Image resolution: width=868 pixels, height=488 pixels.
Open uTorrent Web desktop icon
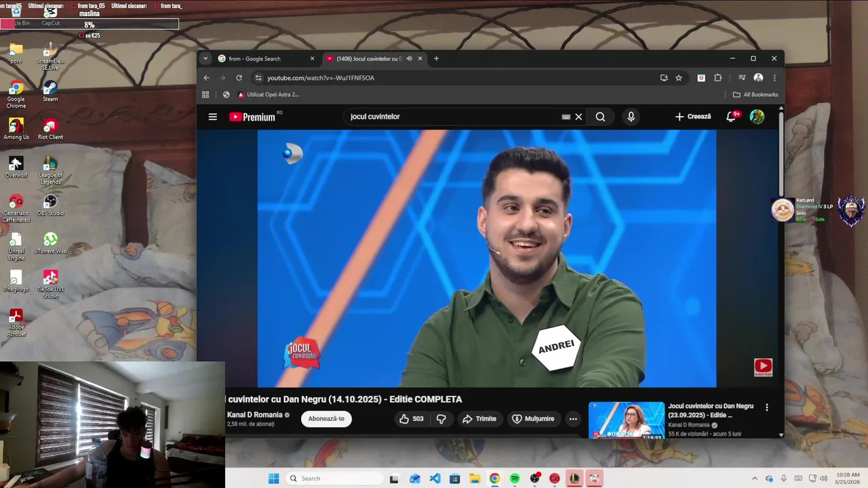pos(50,243)
